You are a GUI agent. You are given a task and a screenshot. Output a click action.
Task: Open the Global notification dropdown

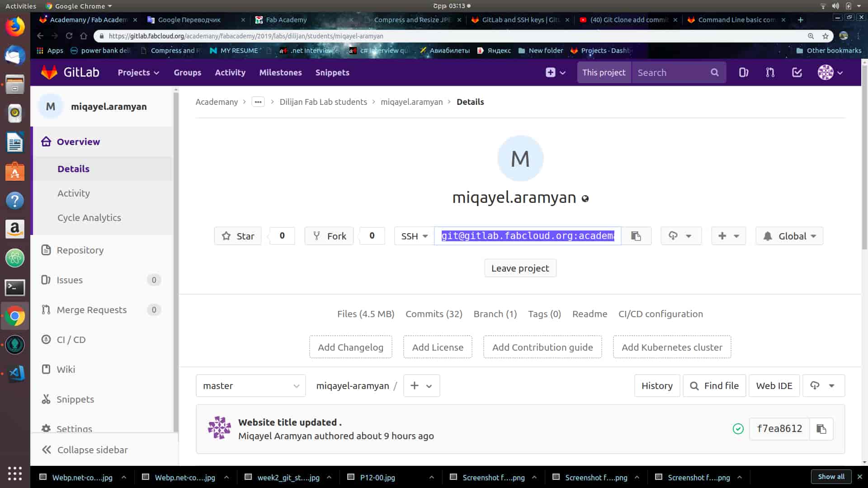(x=789, y=236)
